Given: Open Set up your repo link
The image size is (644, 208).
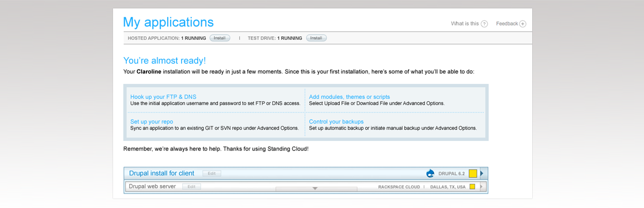Looking at the screenshot, I should pos(151,122).
